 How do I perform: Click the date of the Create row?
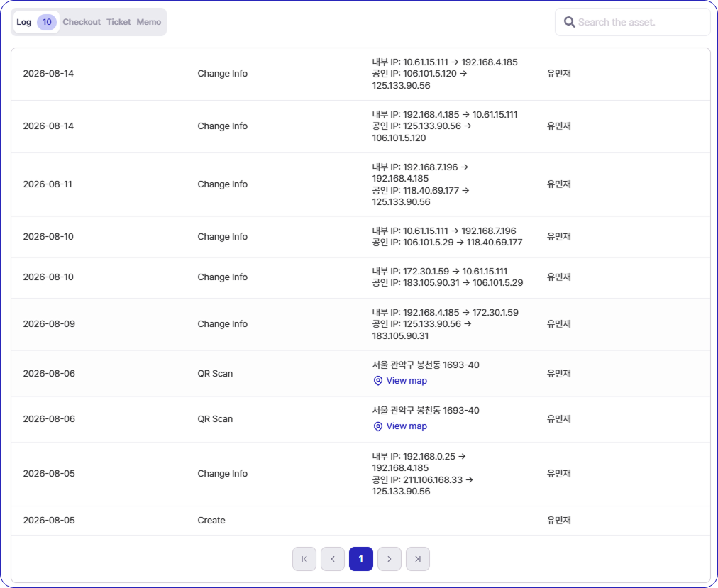coord(49,520)
